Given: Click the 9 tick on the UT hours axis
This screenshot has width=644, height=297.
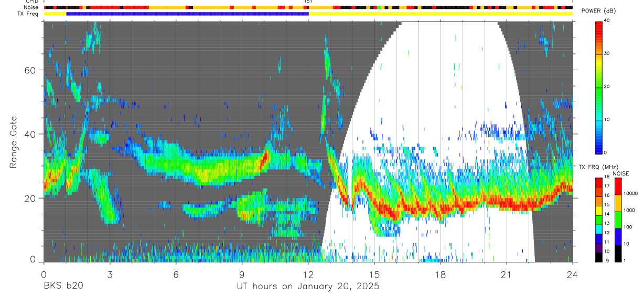Looking at the screenshot, I should click(x=242, y=274).
